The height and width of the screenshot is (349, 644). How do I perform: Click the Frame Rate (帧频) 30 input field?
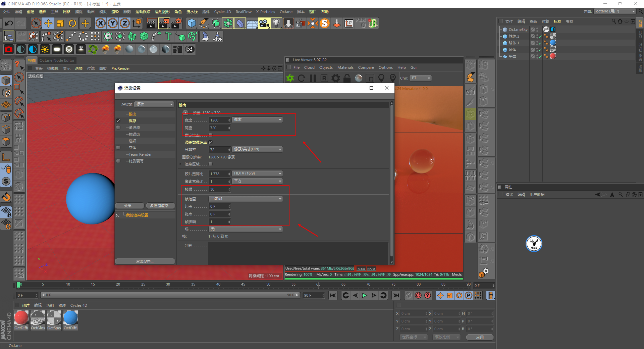tap(220, 190)
